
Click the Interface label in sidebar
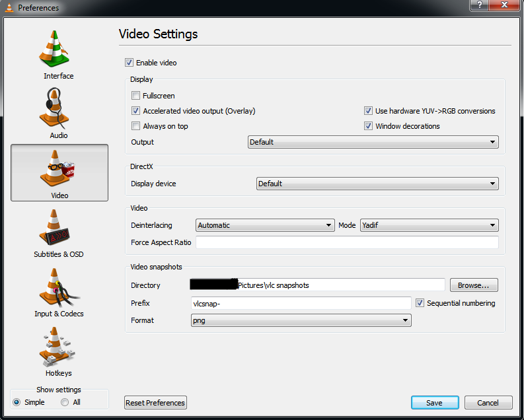coord(59,76)
